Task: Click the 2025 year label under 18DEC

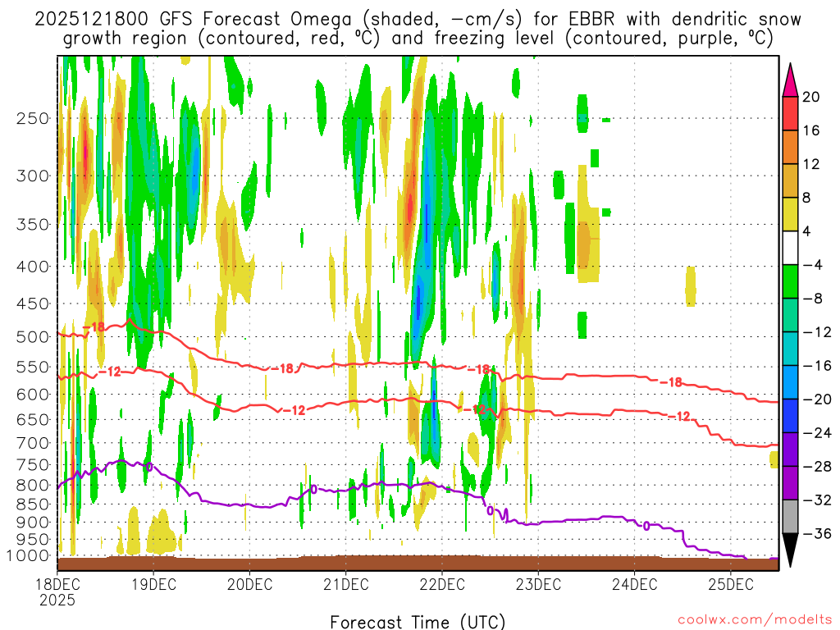Action: (57, 600)
